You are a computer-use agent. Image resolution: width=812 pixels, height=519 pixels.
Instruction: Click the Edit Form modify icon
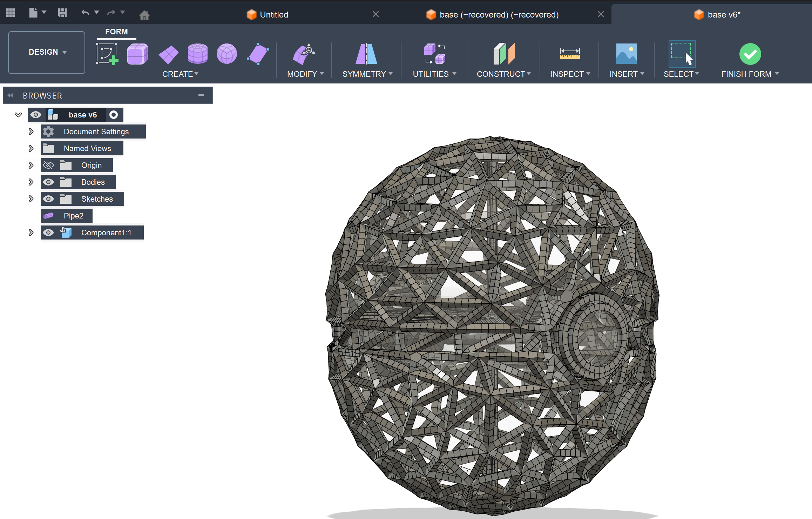[304, 54]
